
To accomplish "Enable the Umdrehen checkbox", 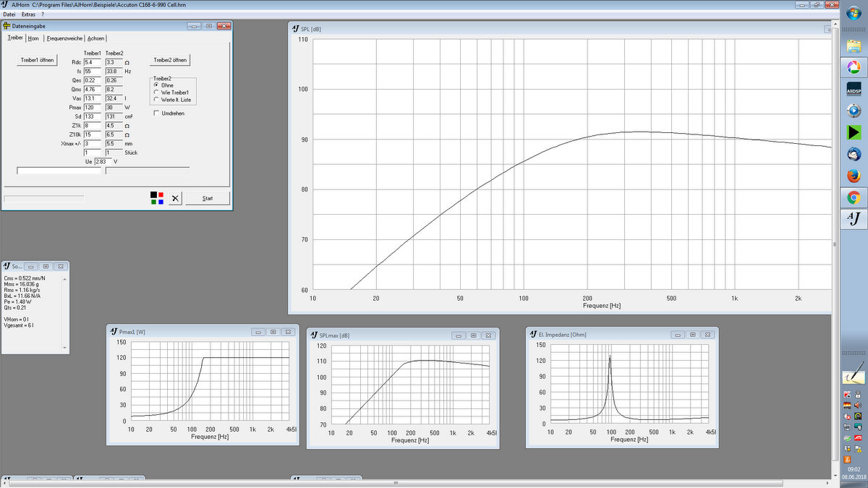I will pyautogui.click(x=156, y=113).
